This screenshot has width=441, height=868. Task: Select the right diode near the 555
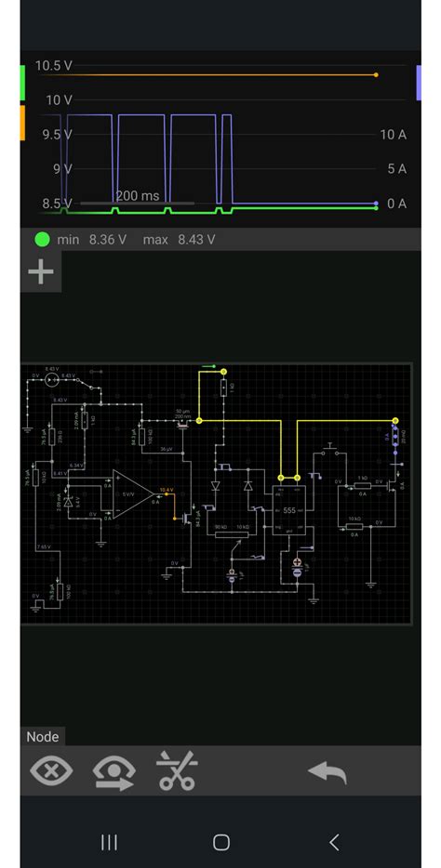click(247, 486)
